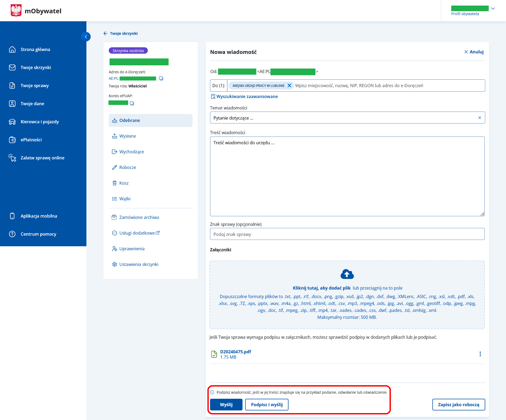Click the mObywatel eagle logo

pyautogui.click(x=16, y=11)
